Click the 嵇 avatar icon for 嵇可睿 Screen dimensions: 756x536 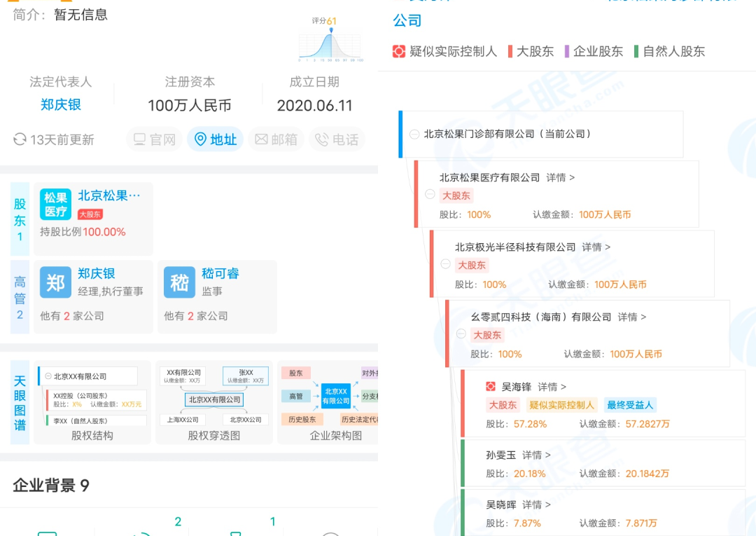tap(180, 282)
